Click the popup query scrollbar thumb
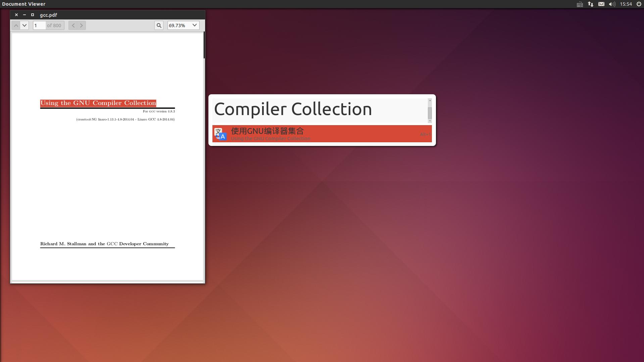 click(430, 113)
